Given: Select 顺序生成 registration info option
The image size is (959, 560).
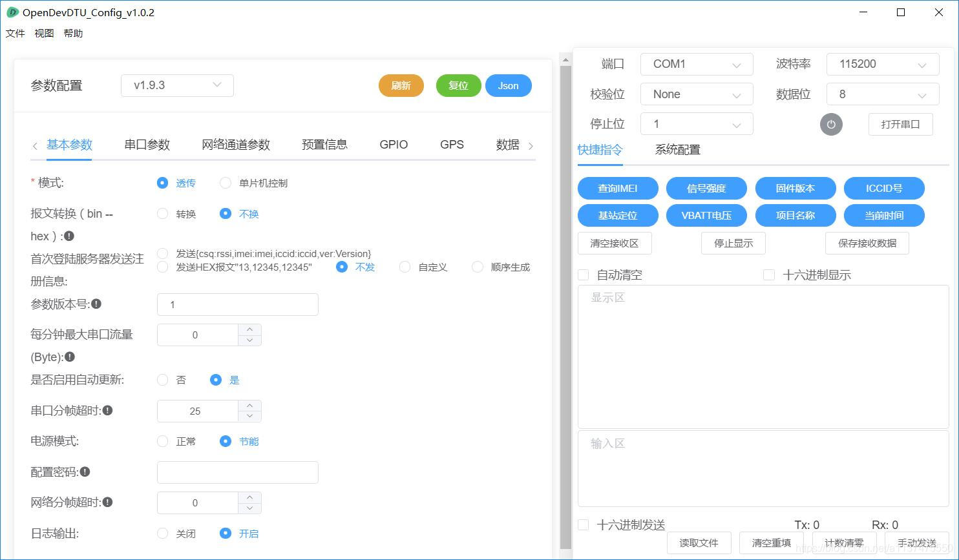Looking at the screenshot, I should click(x=478, y=267).
